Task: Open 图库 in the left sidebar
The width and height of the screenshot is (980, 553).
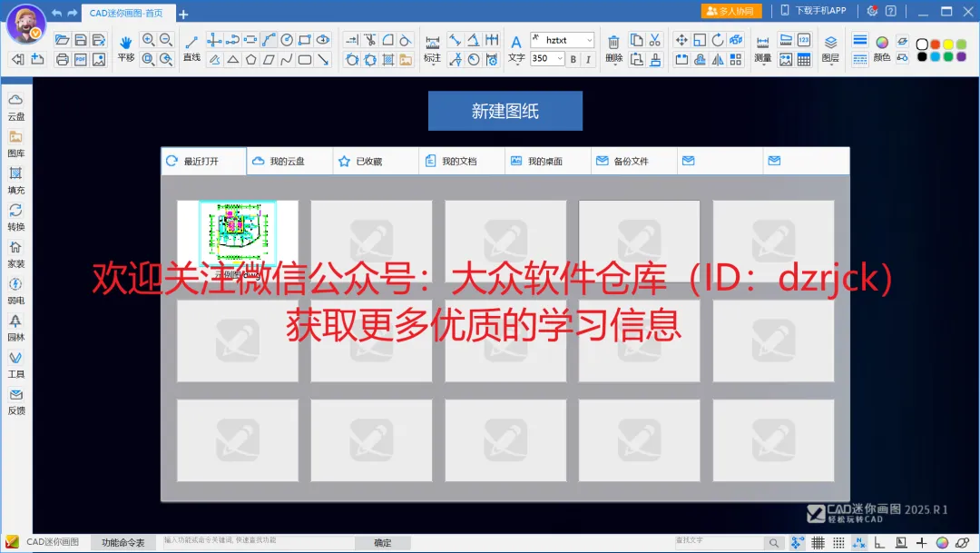Action: coord(15,143)
